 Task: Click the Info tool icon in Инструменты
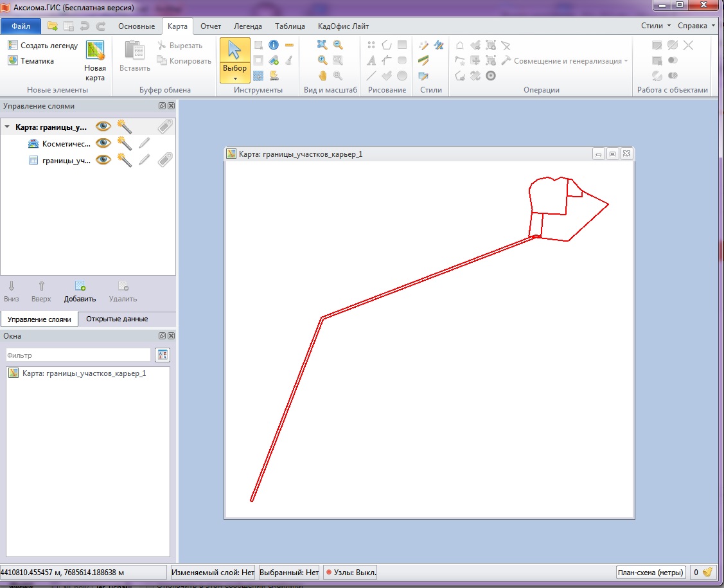pos(273,45)
